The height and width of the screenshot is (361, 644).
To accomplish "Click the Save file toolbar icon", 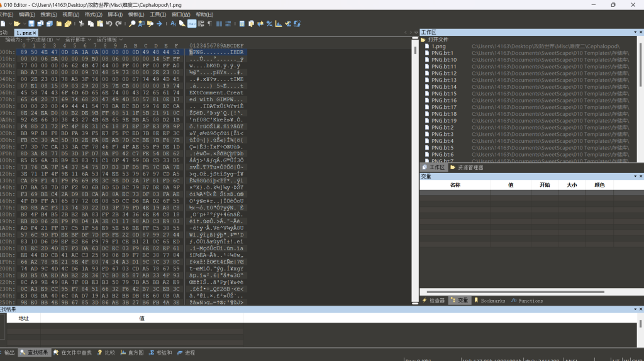I will click(31, 24).
